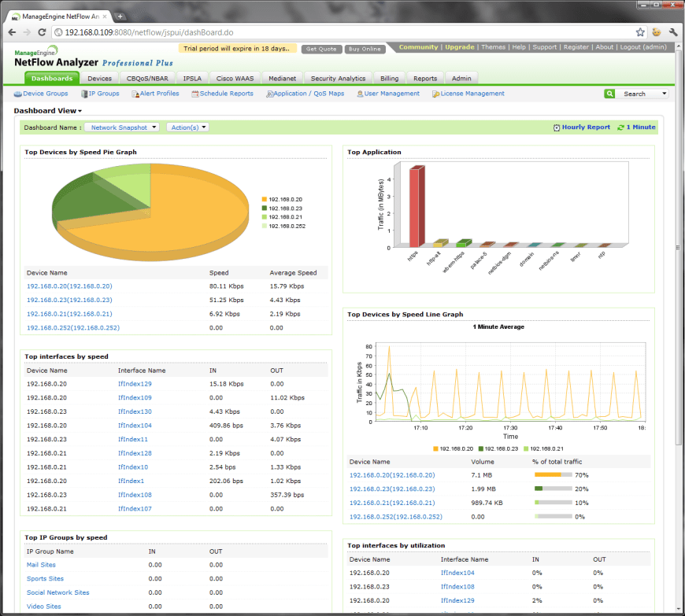685x616 pixels.
Task: Click the browser reload button
Action: [x=43, y=32]
